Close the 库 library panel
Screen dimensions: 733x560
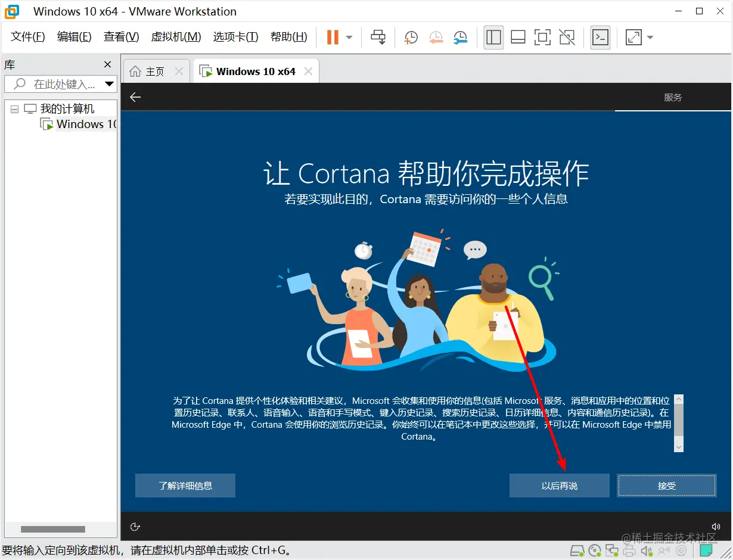[x=107, y=64]
